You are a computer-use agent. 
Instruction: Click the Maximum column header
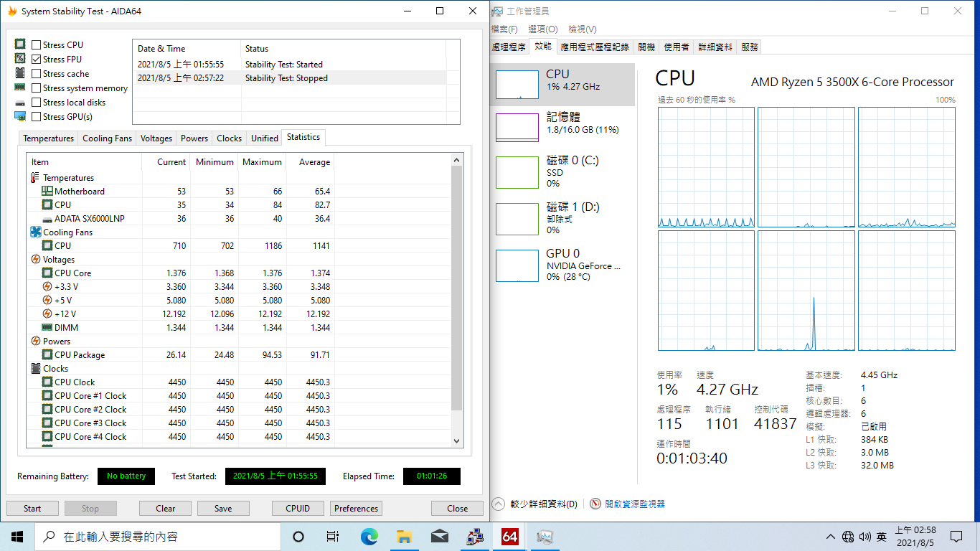[263, 161]
